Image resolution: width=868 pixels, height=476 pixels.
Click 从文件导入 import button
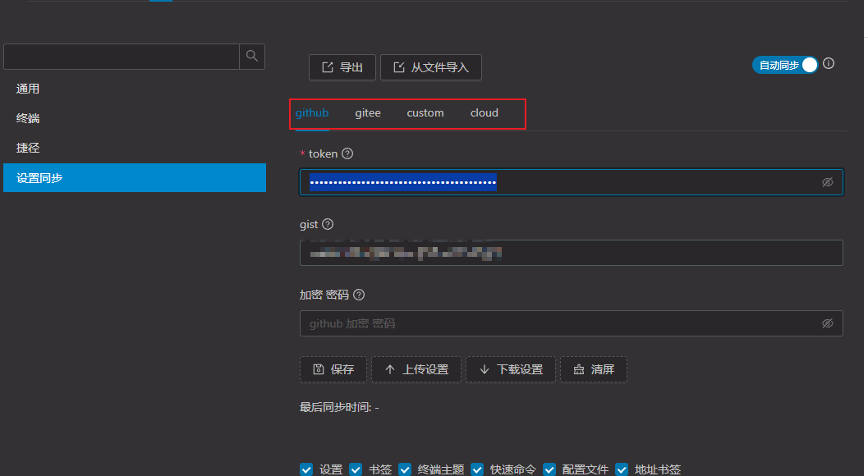coord(430,67)
